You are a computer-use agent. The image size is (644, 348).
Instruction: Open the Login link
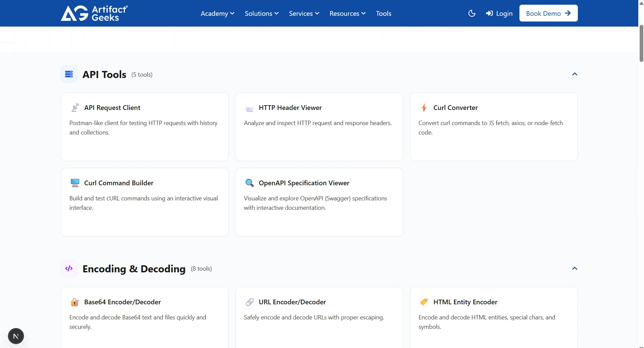click(x=499, y=13)
